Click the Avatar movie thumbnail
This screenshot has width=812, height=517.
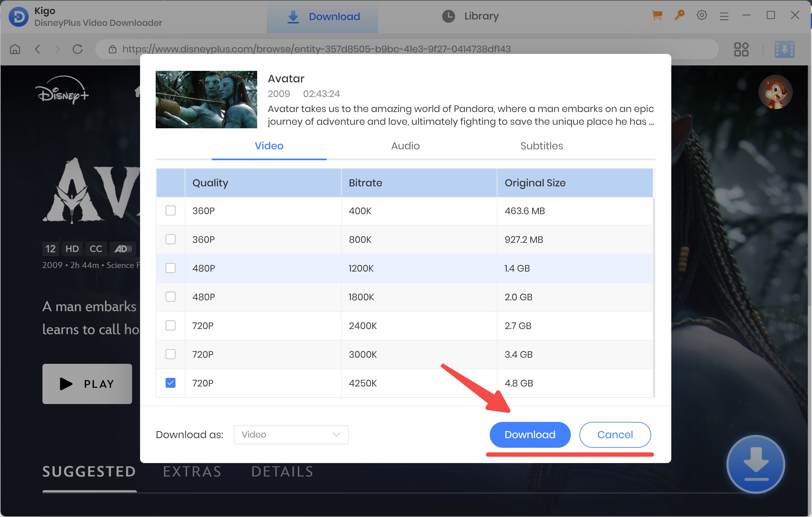[x=206, y=99]
